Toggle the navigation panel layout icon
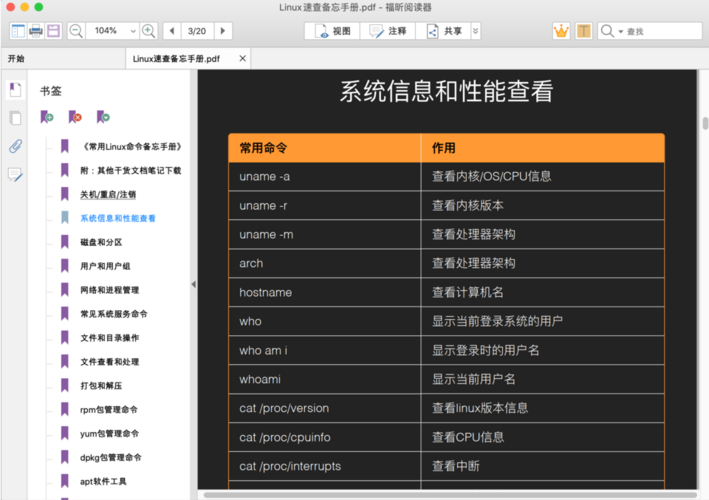This screenshot has height=500, width=709. tap(18, 31)
